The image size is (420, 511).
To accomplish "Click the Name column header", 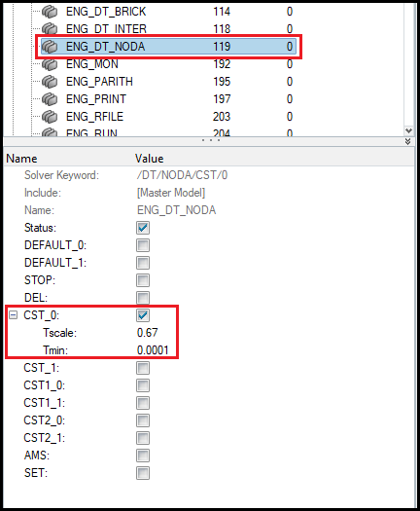I will (x=21, y=159).
